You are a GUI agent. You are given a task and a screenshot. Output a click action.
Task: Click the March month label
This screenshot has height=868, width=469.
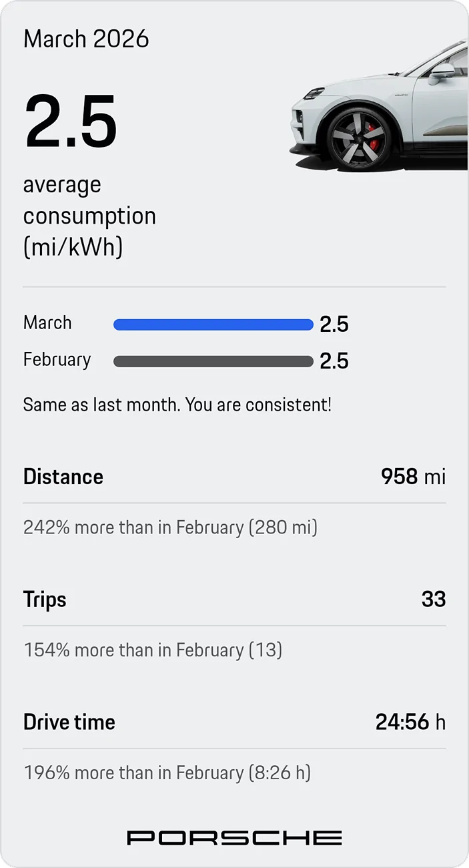click(x=47, y=322)
